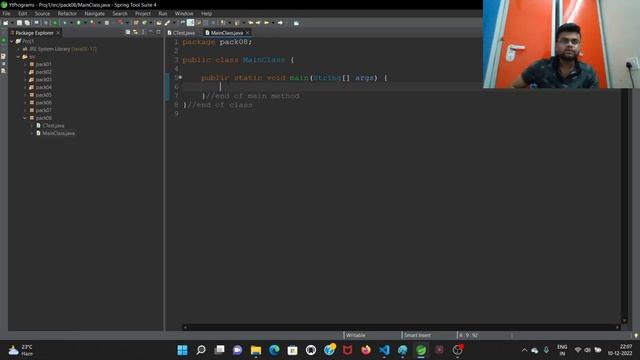Image resolution: width=640 pixels, height=360 pixels.
Task: Open Firefox from the taskbar
Action: (366, 350)
